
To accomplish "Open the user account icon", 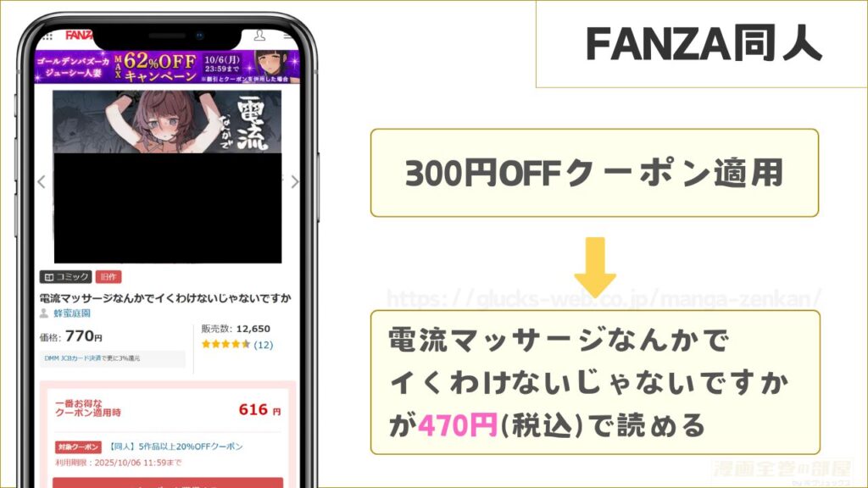I will coord(259,36).
